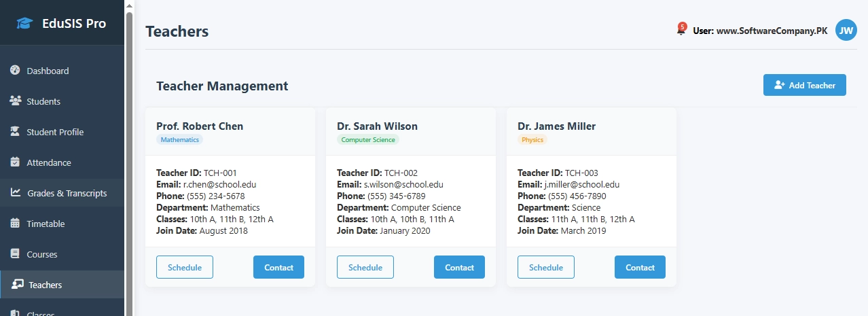Click the Timetable calendar icon
868x316 pixels.
point(15,224)
